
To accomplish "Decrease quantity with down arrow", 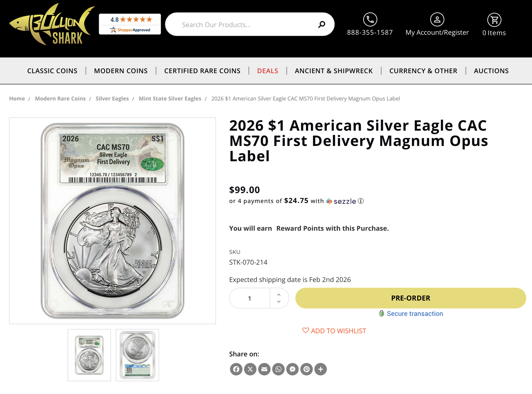I will coord(279,302).
